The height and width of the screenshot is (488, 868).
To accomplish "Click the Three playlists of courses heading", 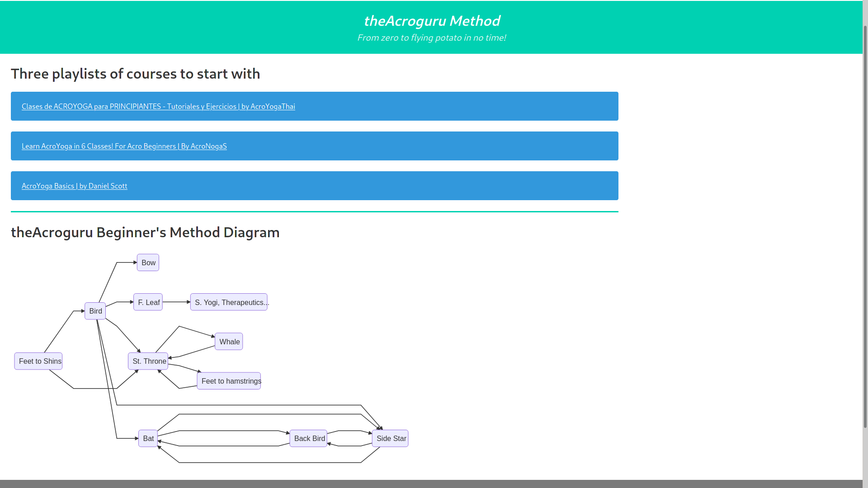I will 136,74.
